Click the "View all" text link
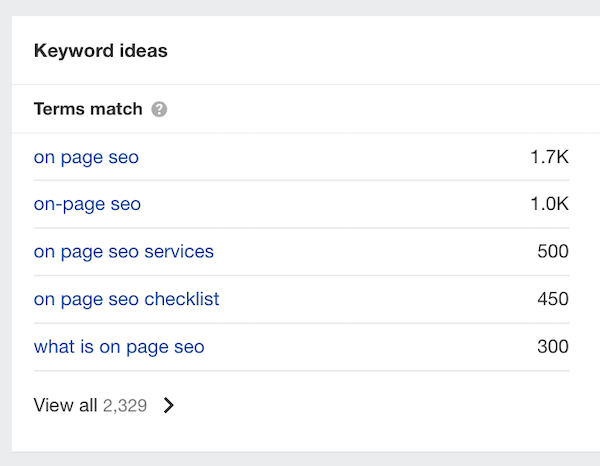The image size is (600, 466). point(65,405)
